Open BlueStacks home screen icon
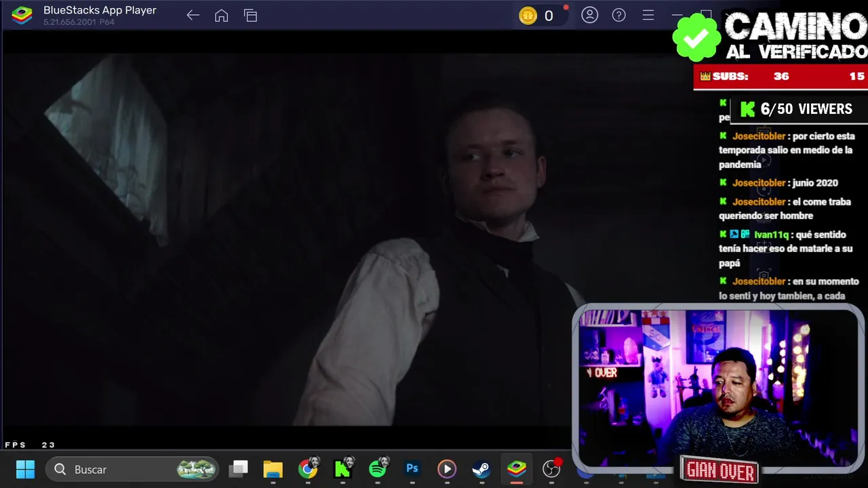Screen dimensions: 868x488 coord(221,16)
